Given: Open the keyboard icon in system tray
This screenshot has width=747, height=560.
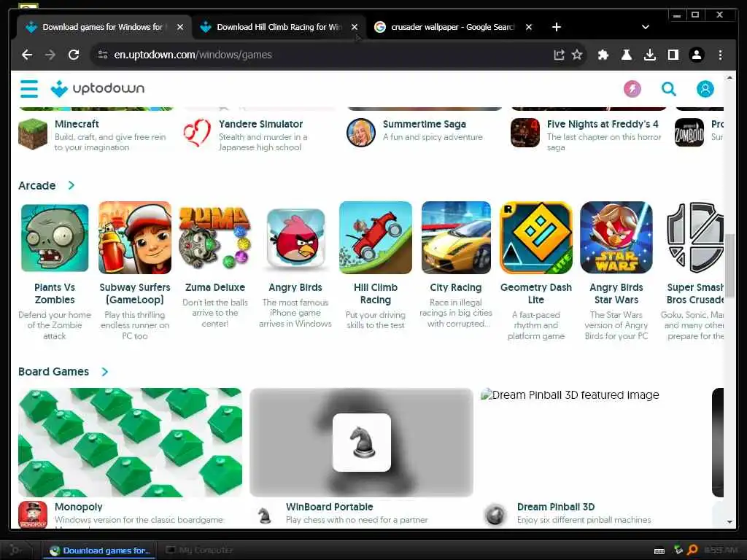Looking at the screenshot, I should 659,551.
